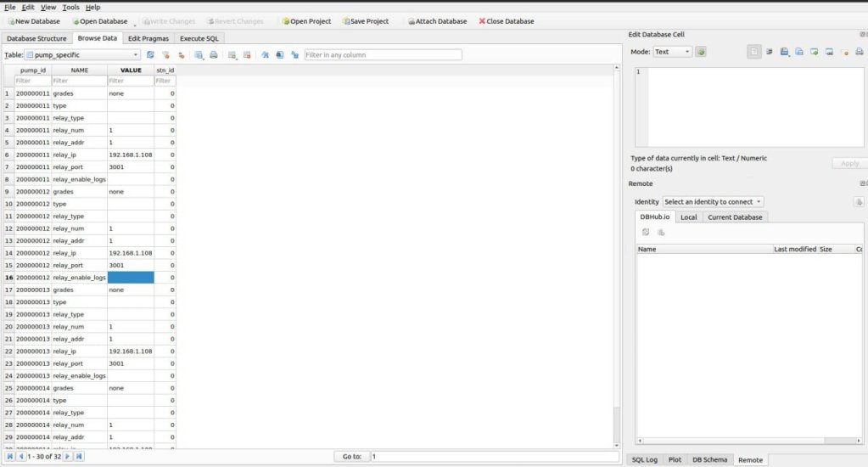Open the Tools menu
Viewport: 868px width, 467px height.
point(70,7)
